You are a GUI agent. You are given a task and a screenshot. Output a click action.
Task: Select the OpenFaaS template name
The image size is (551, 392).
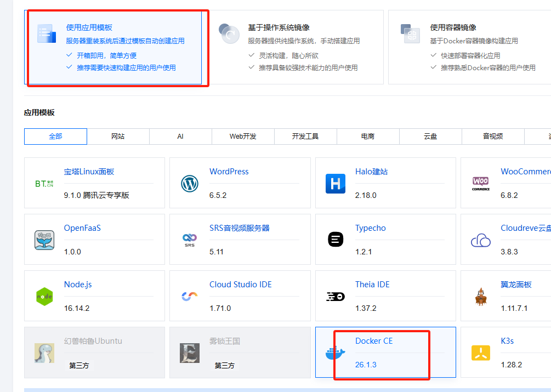click(82, 228)
